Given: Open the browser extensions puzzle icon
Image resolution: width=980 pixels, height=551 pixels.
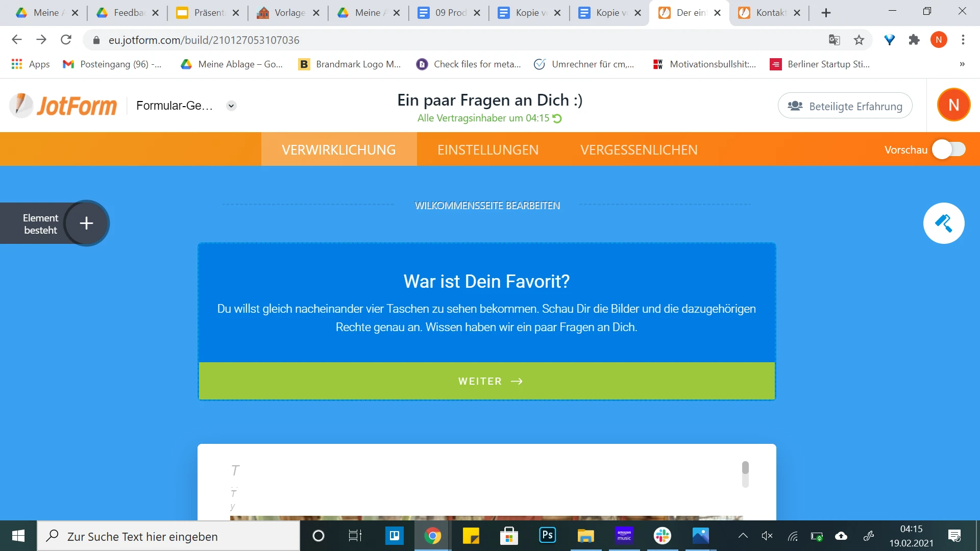Looking at the screenshot, I should (x=914, y=40).
